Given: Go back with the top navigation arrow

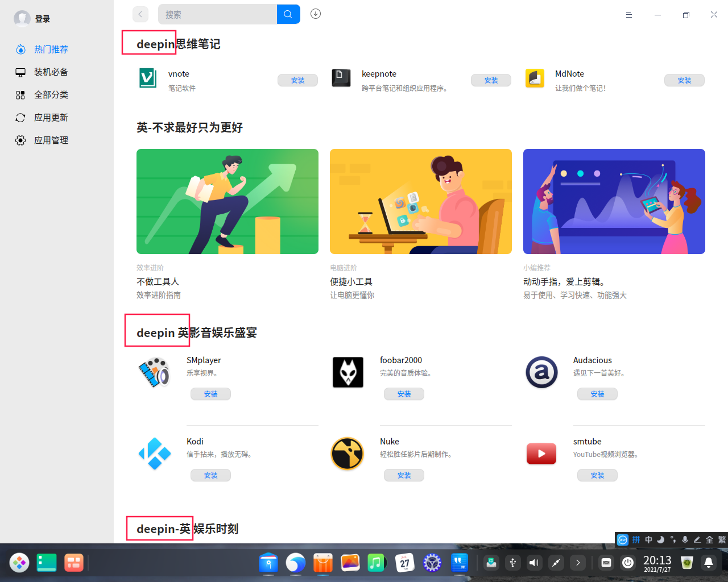Looking at the screenshot, I should click(140, 14).
